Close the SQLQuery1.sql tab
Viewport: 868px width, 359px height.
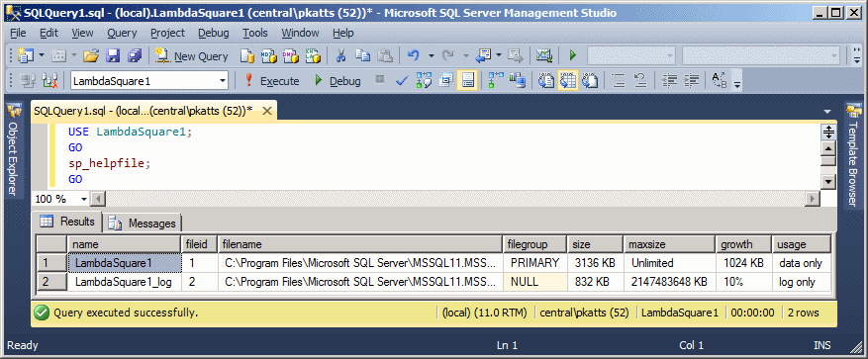click(267, 111)
